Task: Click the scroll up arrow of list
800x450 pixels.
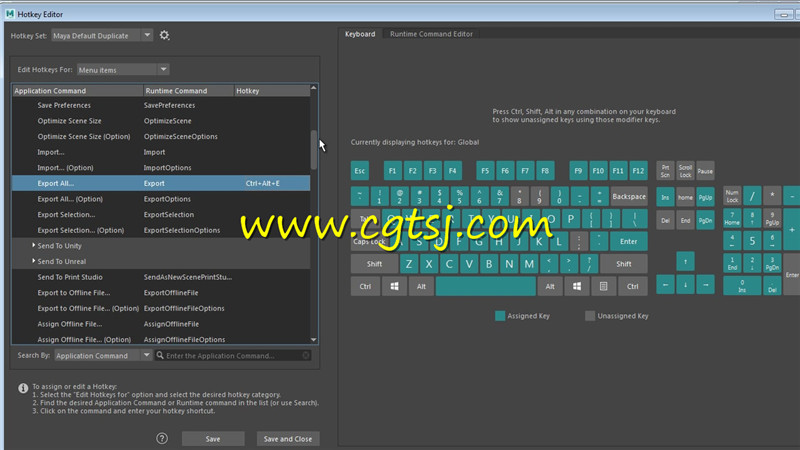Action: [x=314, y=88]
